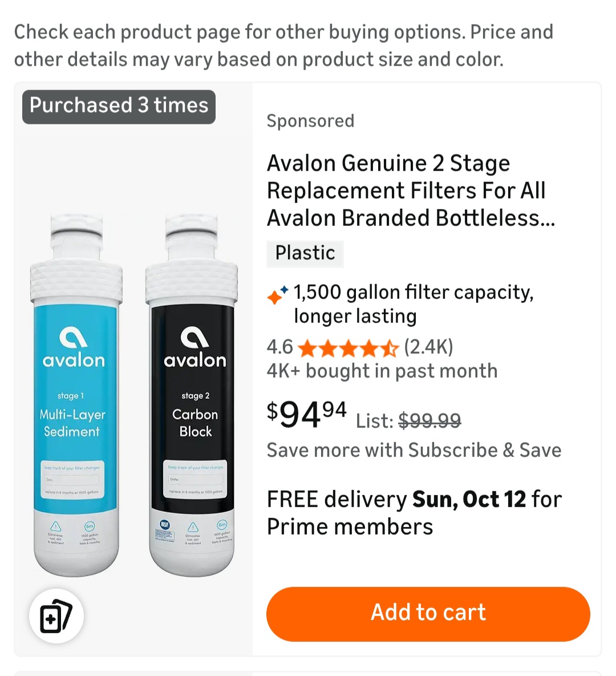Tap the view similar items icon
Screen dimensions: 616x676
pos(56,616)
